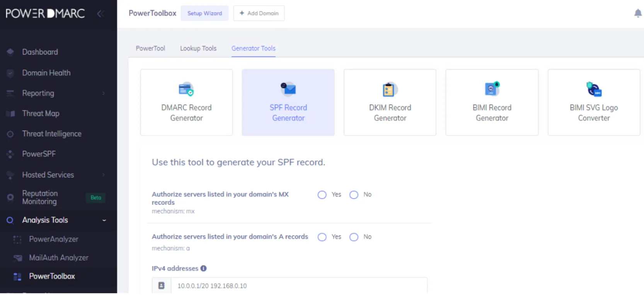Click the PowerToolbox page title

click(x=152, y=13)
